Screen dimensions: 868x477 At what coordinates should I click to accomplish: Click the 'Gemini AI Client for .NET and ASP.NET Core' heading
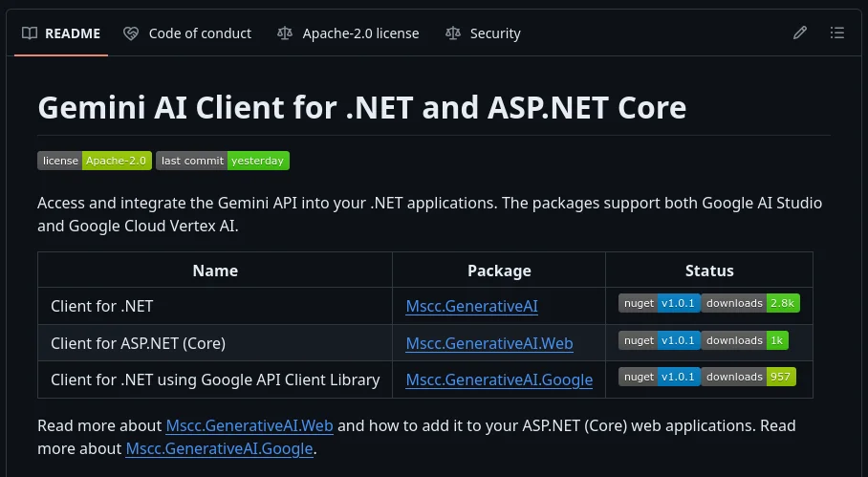[x=362, y=107]
